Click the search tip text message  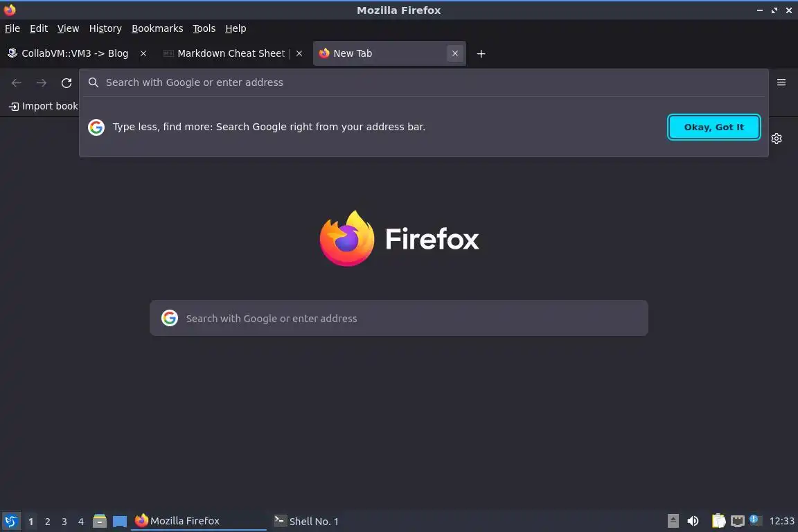tap(269, 127)
